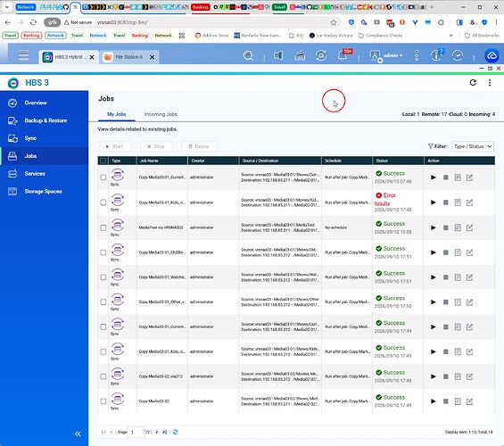Screen dimensions: 504x446
Task: Check the MediaTest via VRSNAS02 job checkbox
Action: pos(103,227)
